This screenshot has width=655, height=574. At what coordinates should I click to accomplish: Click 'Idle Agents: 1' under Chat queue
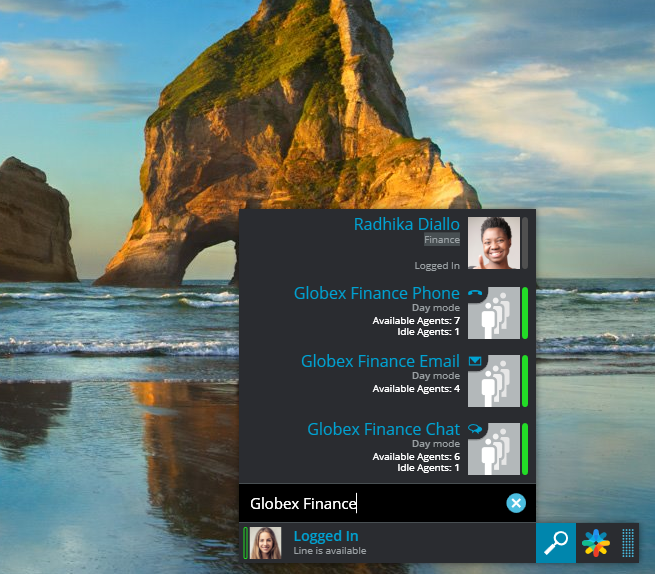click(428, 468)
